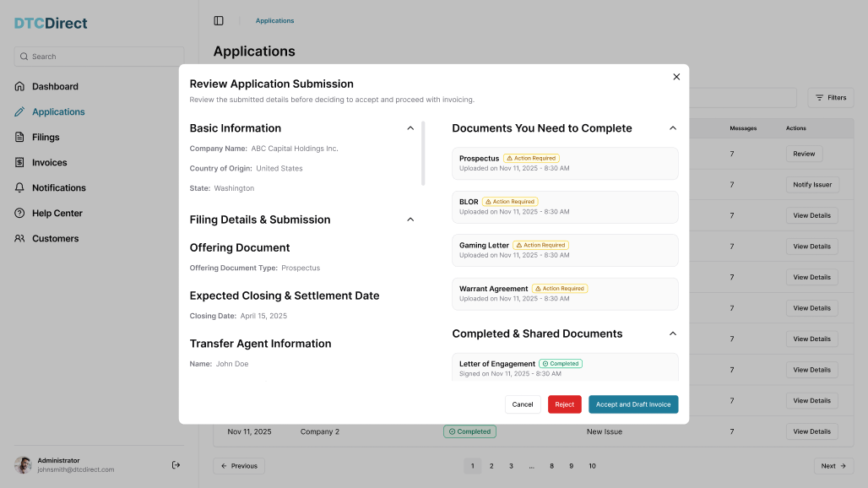The width and height of the screenshot is (868, 488).
Task: Collapse Documents You Need to Complete
Action: [x=673, y=127]
